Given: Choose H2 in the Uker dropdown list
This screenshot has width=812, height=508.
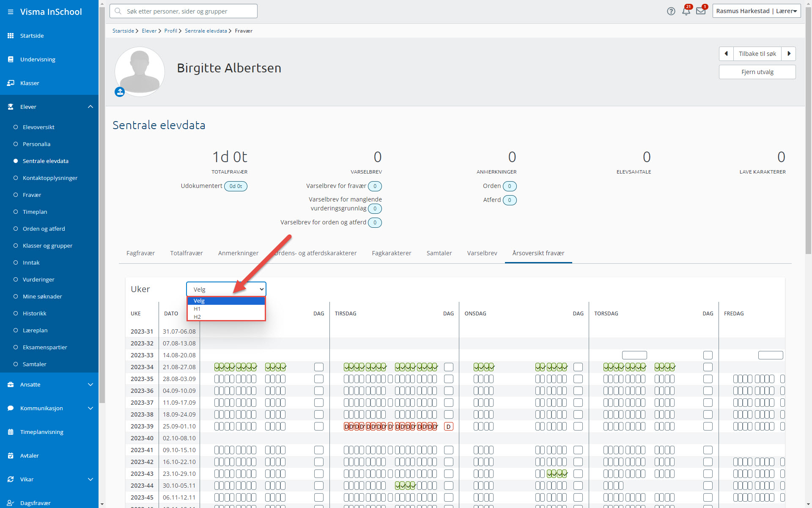Looking at the screenshot, I should point(226,317).
